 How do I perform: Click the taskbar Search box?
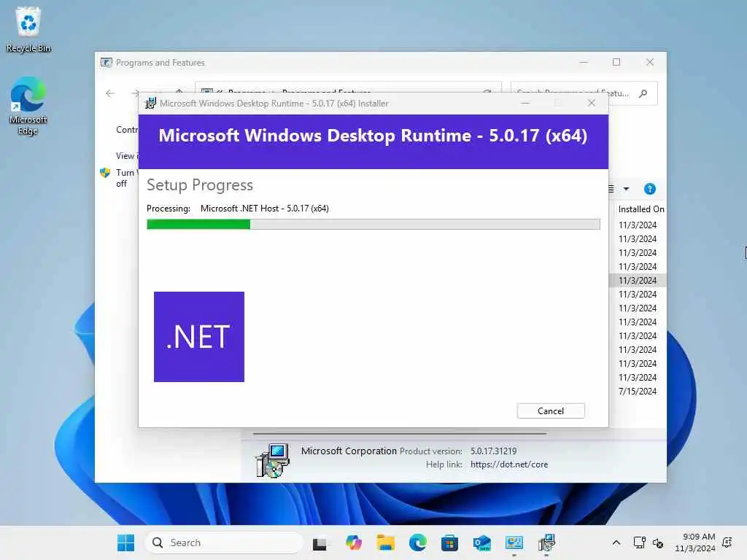click(224, 542)
